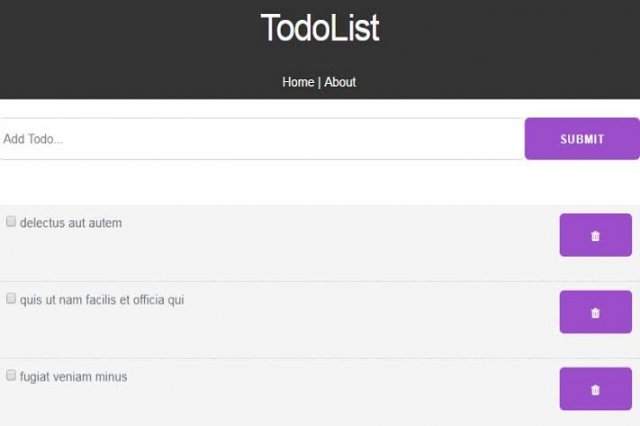Screen dimensions: 640x426
Task: Toggle checkbox for "quis ut nam facilis et officia qui"
Action: (x=11, y=298)
